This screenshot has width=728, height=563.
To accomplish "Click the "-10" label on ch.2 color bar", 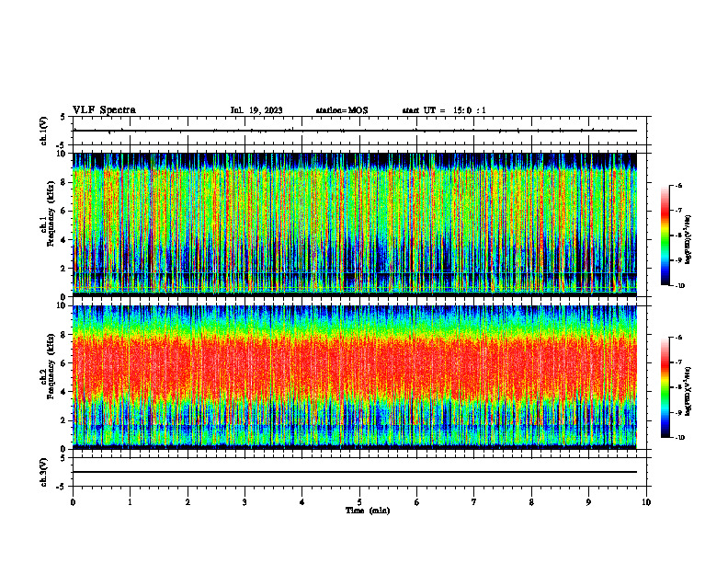I will click(x=680, y=438).
